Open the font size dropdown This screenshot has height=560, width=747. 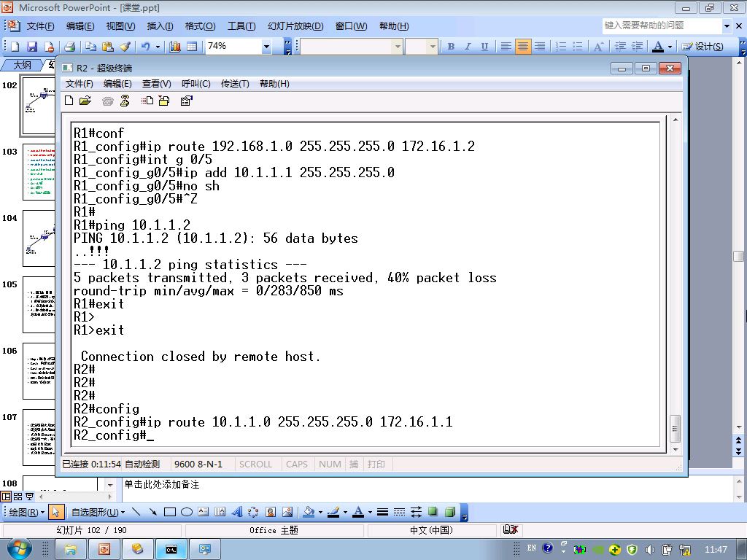pos(432,46)
